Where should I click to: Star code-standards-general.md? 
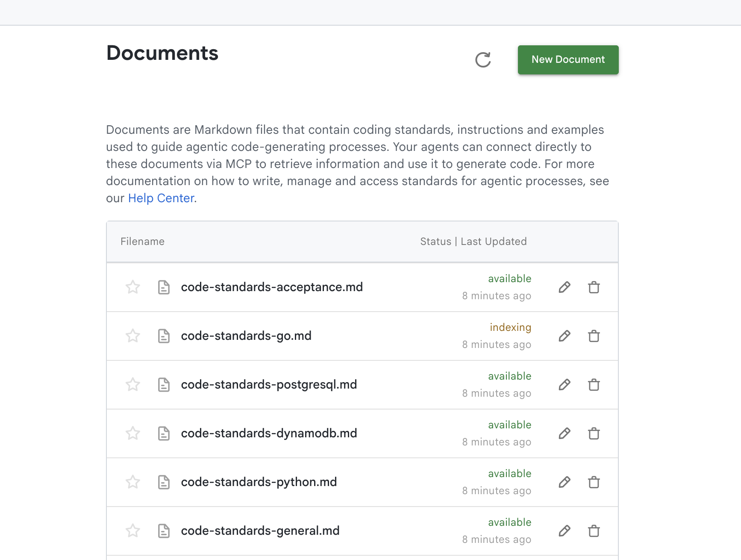[132, 531]
